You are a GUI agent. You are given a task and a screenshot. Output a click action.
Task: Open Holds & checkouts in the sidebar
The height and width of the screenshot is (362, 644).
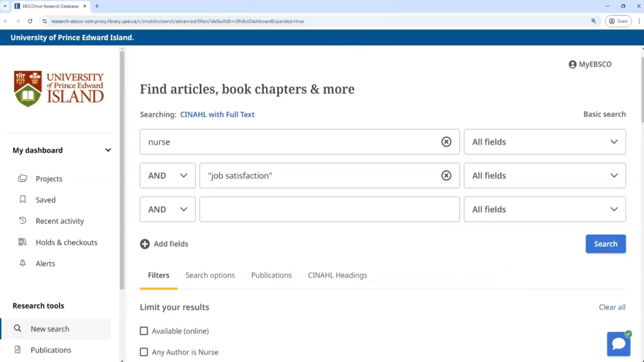point(66,243)
